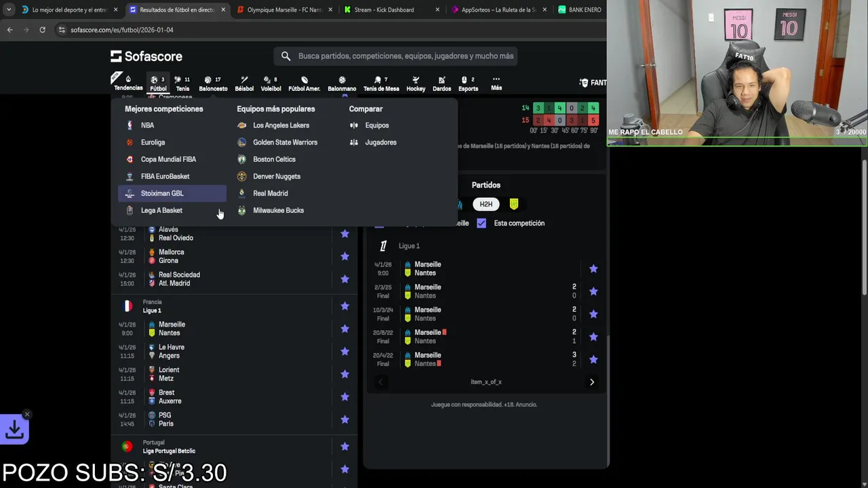This screenshot has width=868, height=488.
Task: Select the Nantes crest filter button
Action: coord(514,204)
